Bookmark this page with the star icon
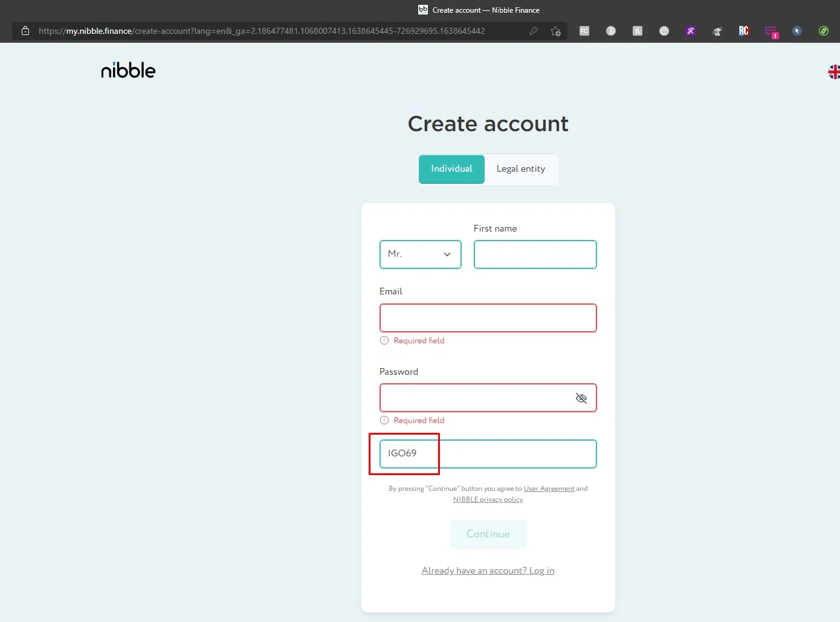The image size is (840, 622). (555, 31)
